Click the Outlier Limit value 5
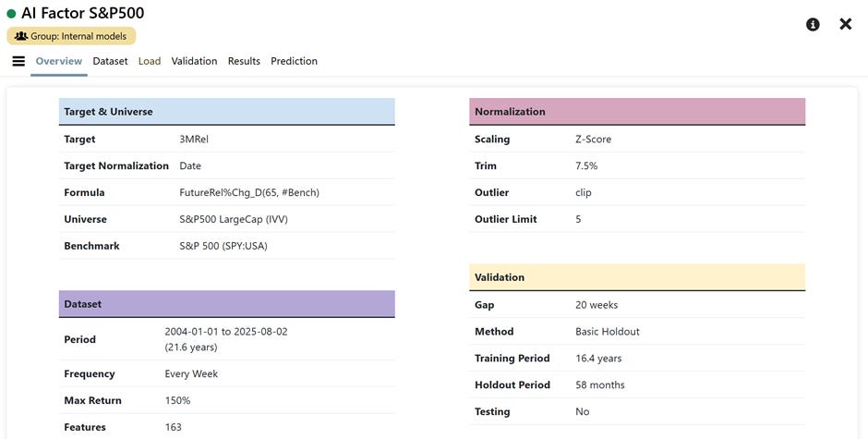 point(578,219)
